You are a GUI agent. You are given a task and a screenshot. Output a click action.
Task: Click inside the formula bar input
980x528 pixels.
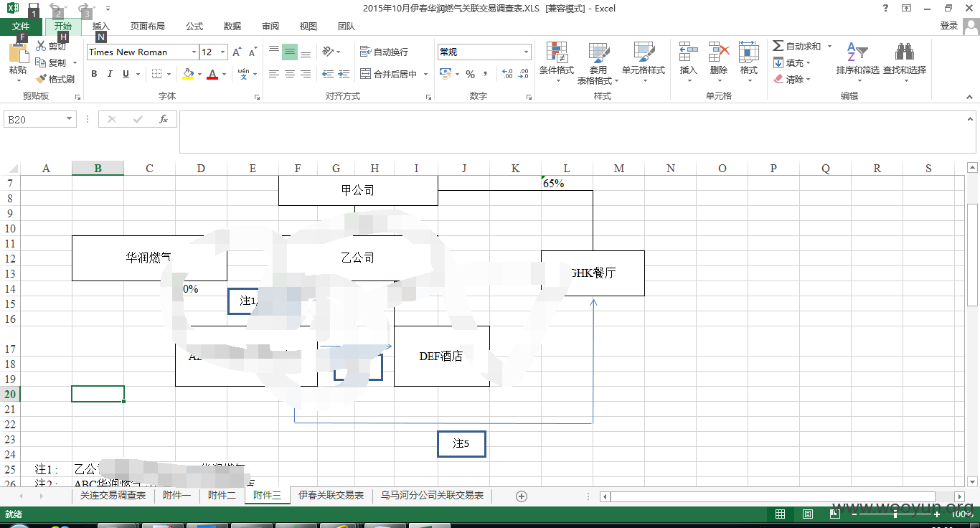pos(571,132)
